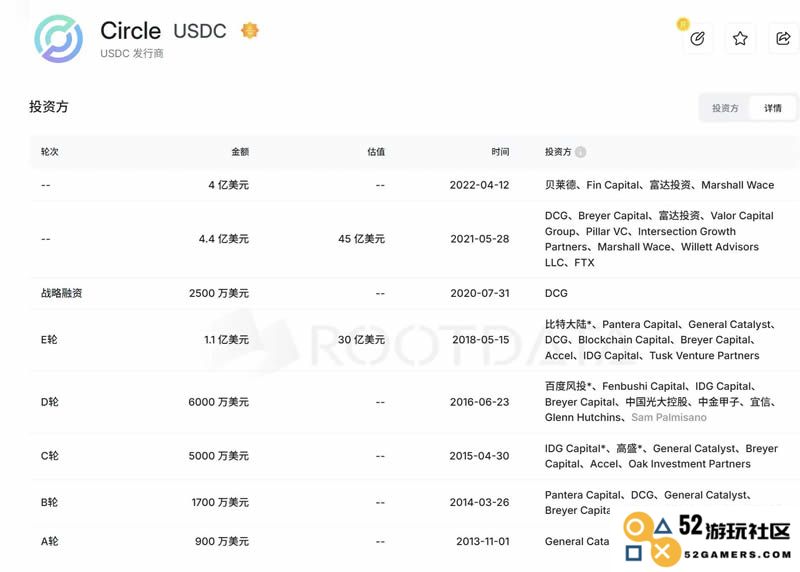Click the 金额 column header
The image size is (800, 572).
point(240,152)
